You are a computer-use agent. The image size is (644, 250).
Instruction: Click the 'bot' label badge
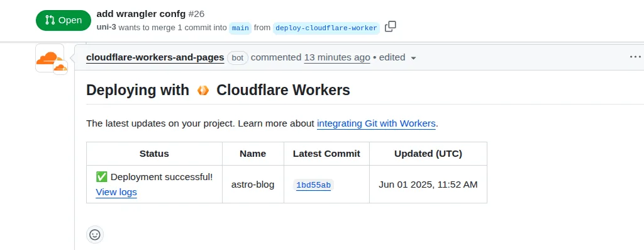click(x=238, y=57)
